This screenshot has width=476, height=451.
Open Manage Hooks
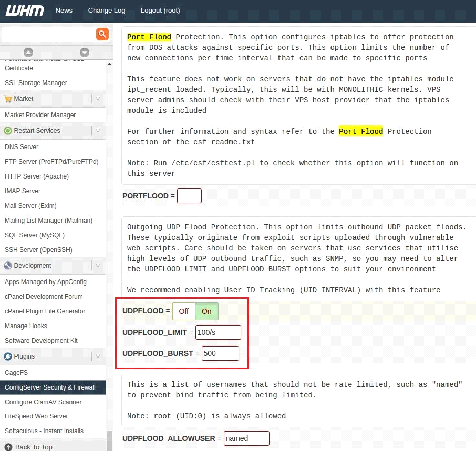(26, 326)
